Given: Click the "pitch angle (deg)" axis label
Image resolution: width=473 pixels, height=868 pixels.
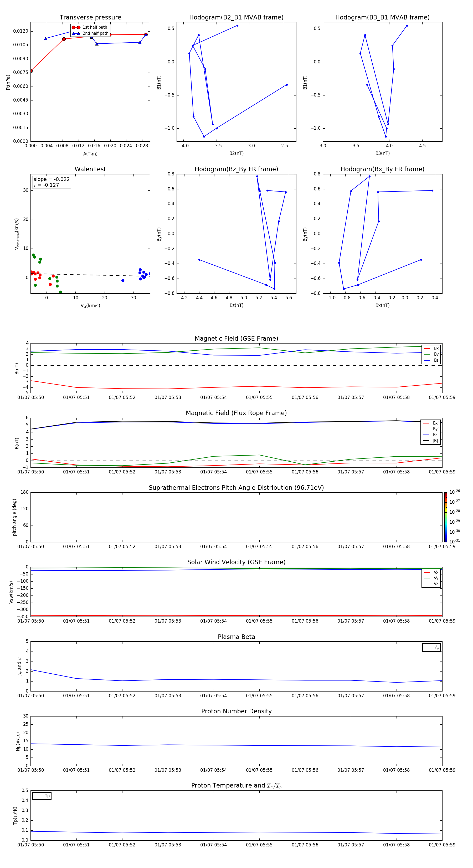Looking at the screenshot, I should [x=14, y=517].
